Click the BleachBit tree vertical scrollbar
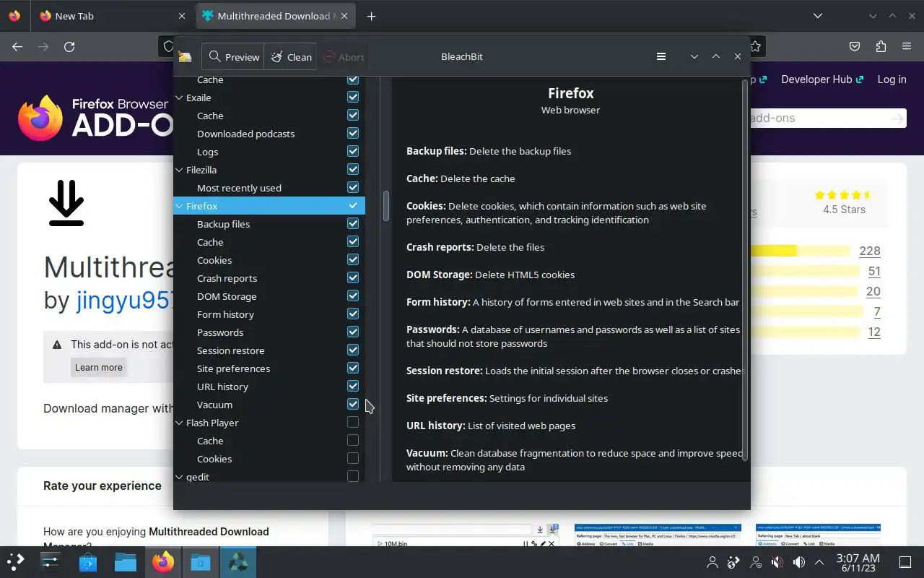The image size is (924, 578). pos(386,206)
